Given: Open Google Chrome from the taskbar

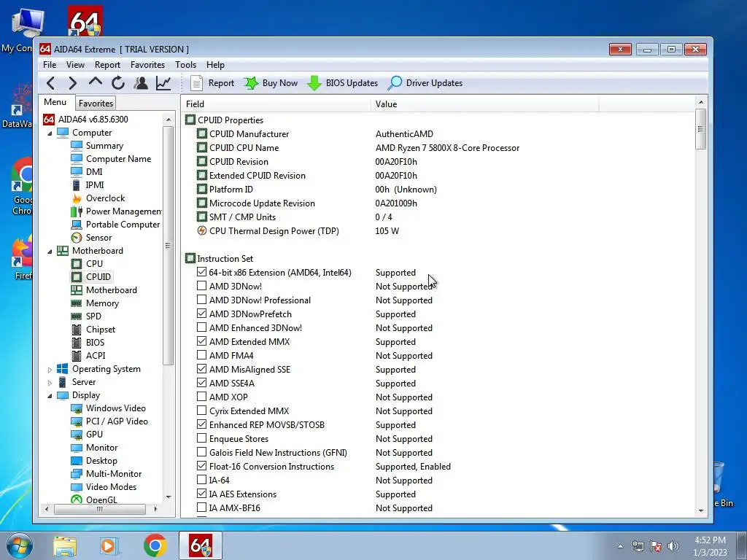Looking at the screenshot, I should [155, 545].
